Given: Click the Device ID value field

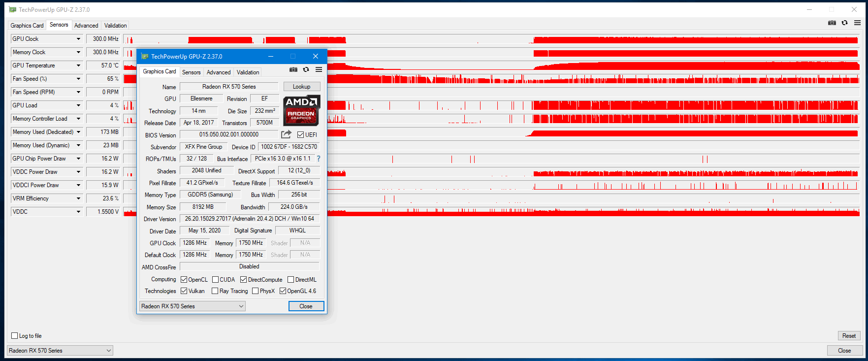Looking at the screenshot, I should 289,147.
